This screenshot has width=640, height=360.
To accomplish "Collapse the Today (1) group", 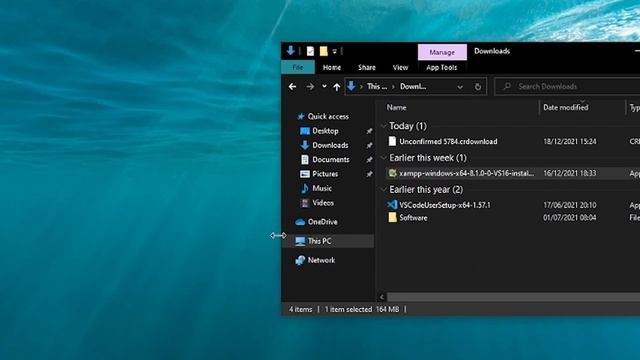I will pos(384,126).
